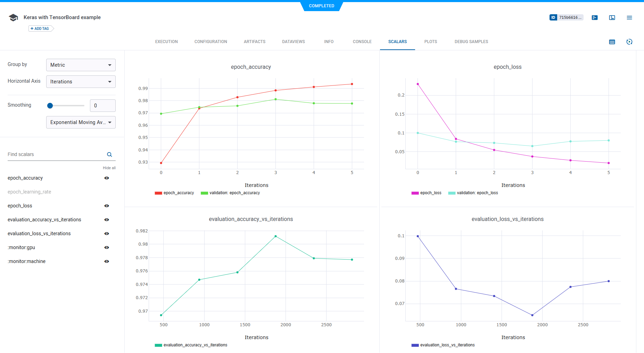Hide the epoch_accuracy metric
The height and width of the screenshot is (353, 644).
107,178
